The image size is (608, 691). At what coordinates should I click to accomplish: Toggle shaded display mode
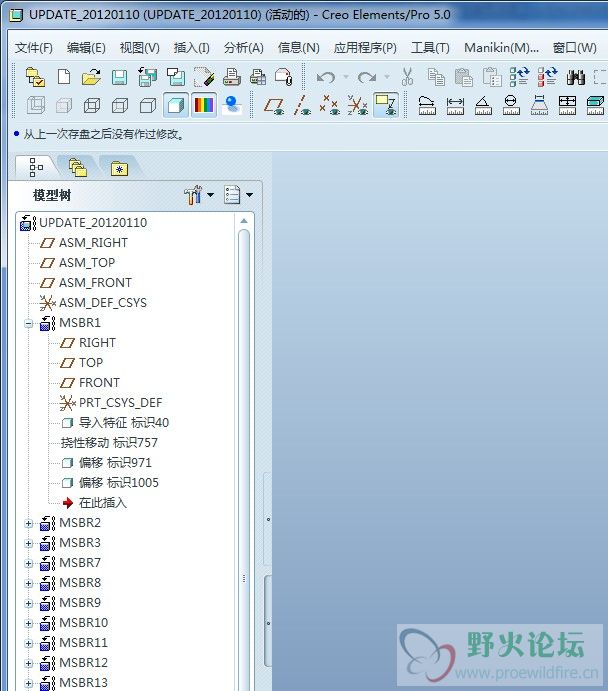click(x=176, y=105)
